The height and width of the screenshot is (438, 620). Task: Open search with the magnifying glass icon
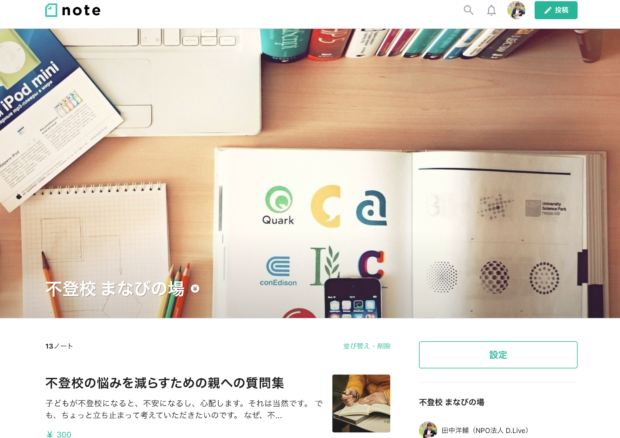click(468, 10)
